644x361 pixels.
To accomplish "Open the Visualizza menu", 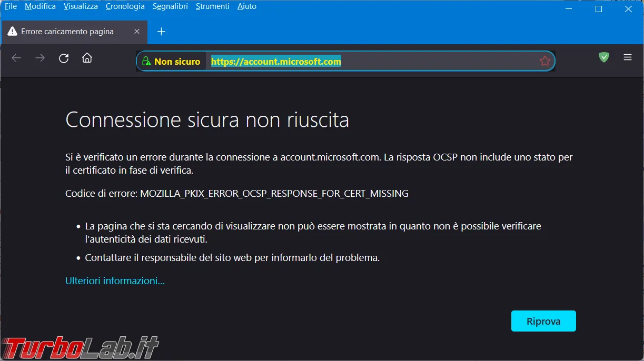I will pyautogui.click(x=81, y=6).
